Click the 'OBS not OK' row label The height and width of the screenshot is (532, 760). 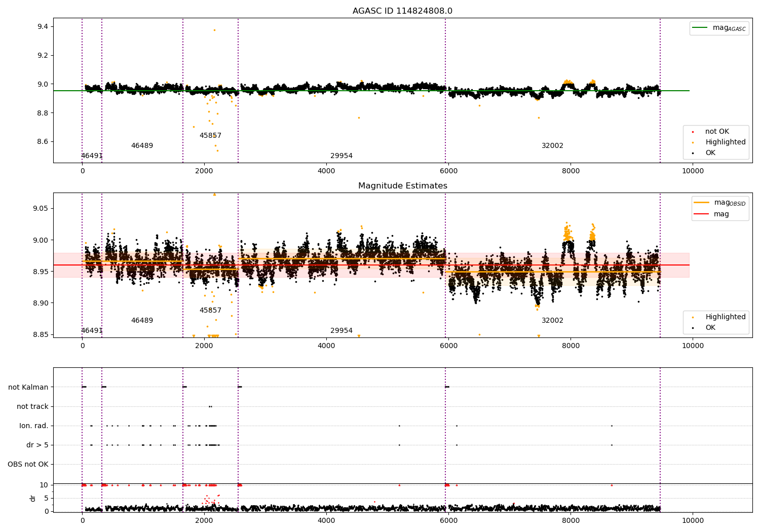(x=28, y=464)
